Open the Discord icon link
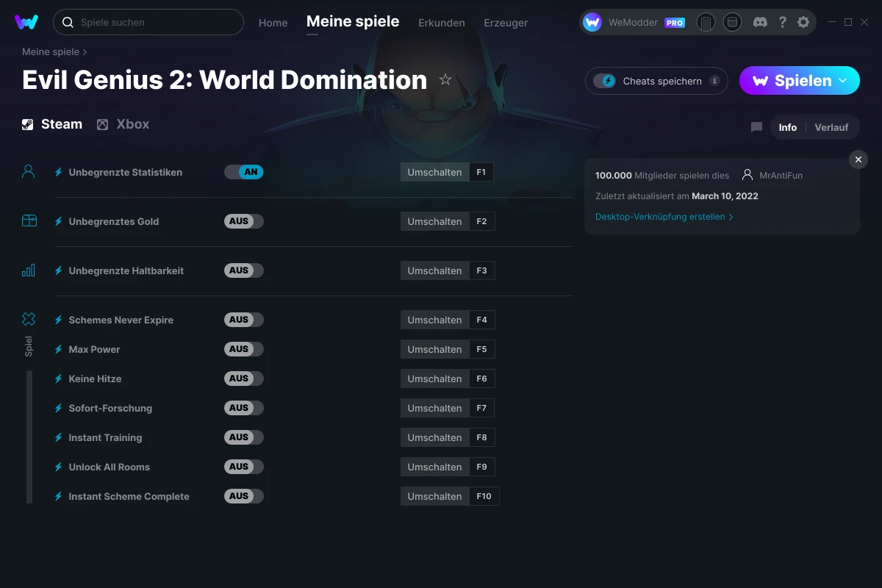 (x=761, y=22)
